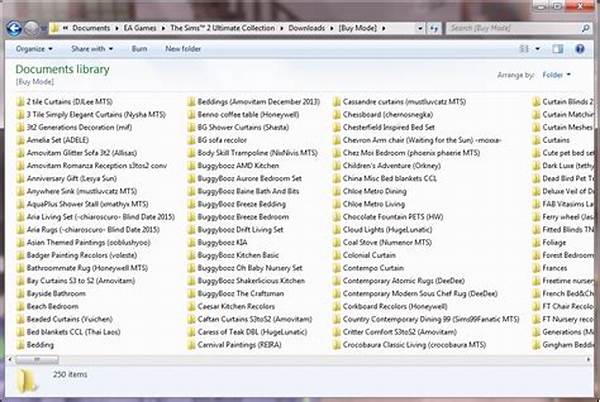Select the Buggybooz KIA folder icon
This screenshot has width=600, height=402.
coord(191,243)
